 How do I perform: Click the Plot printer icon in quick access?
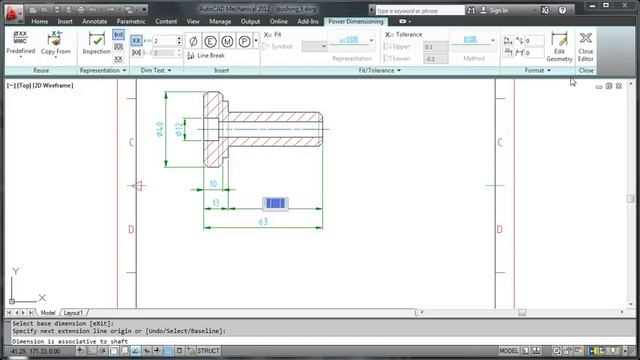click(81, 9)
